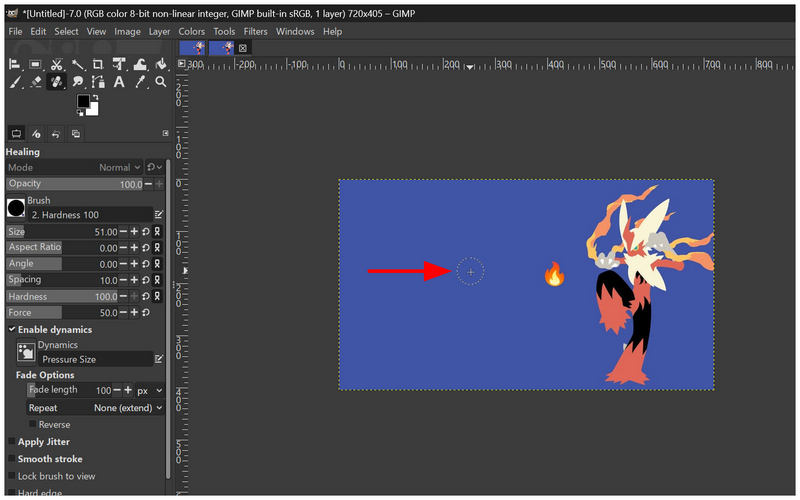Open the Images dockable tab

coord(76,134)
